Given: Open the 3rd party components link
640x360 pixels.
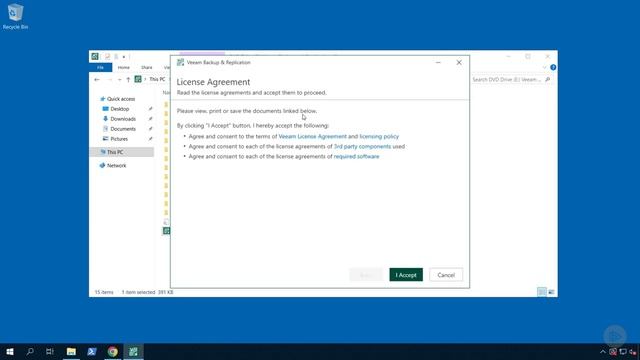Looking at the screenshot, I should (362, 146).
